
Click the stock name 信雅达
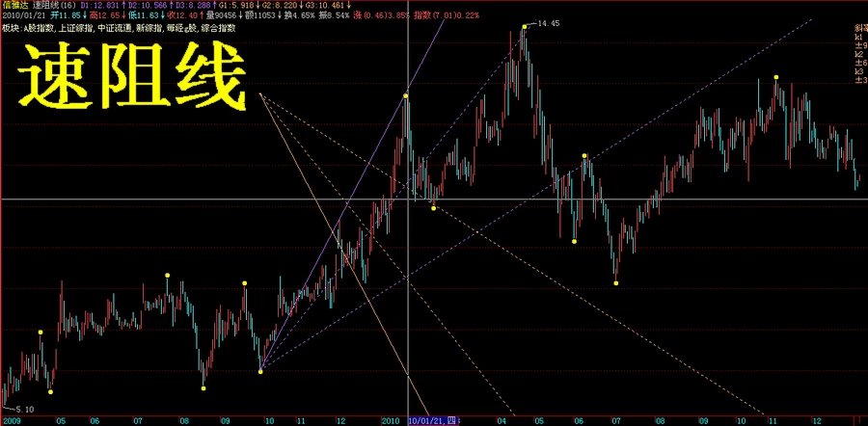(14, 5)
